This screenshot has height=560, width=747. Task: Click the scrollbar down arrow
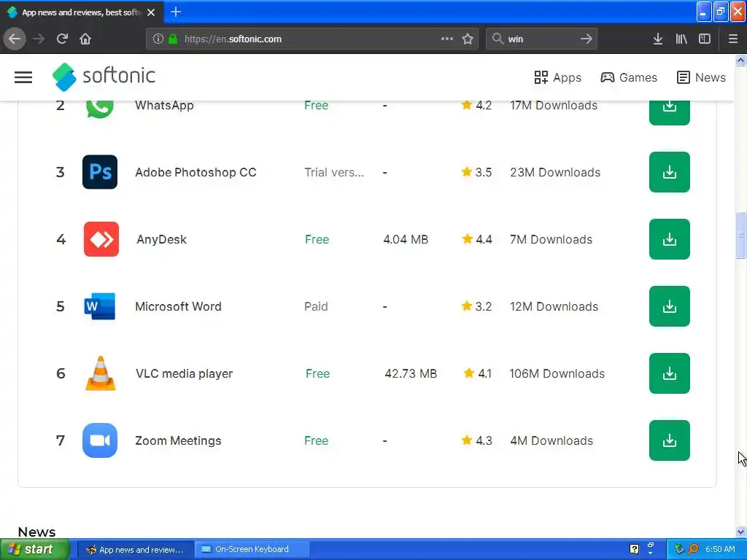pos(741,532)
